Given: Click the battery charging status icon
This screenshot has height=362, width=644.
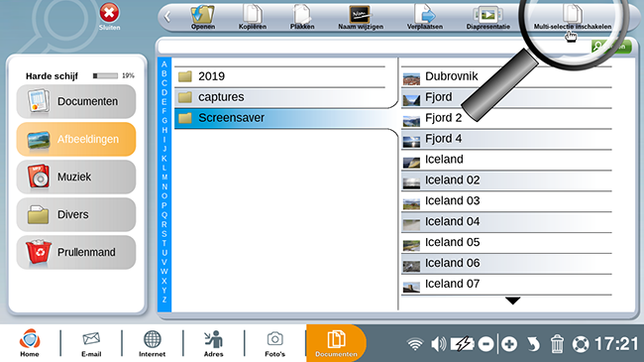Looking at the screenshot, I should [463, 344].
